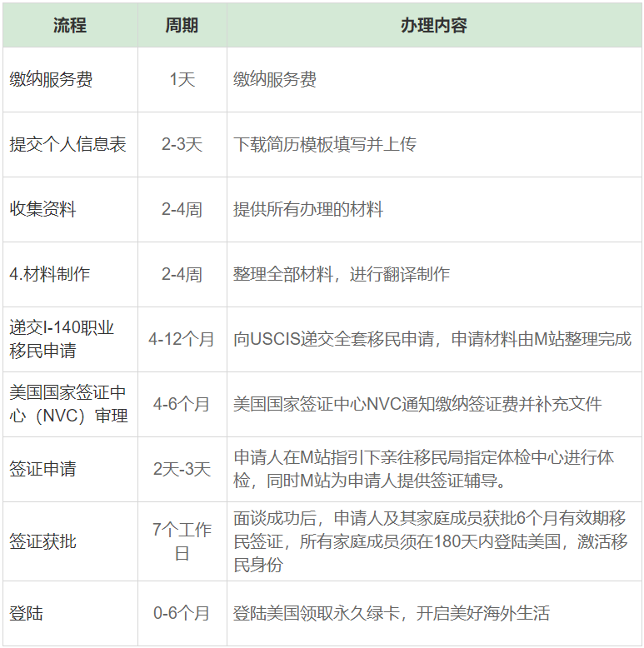Click the 4-6个月 duration cell
Screen dimensions: 644x648
182,404
